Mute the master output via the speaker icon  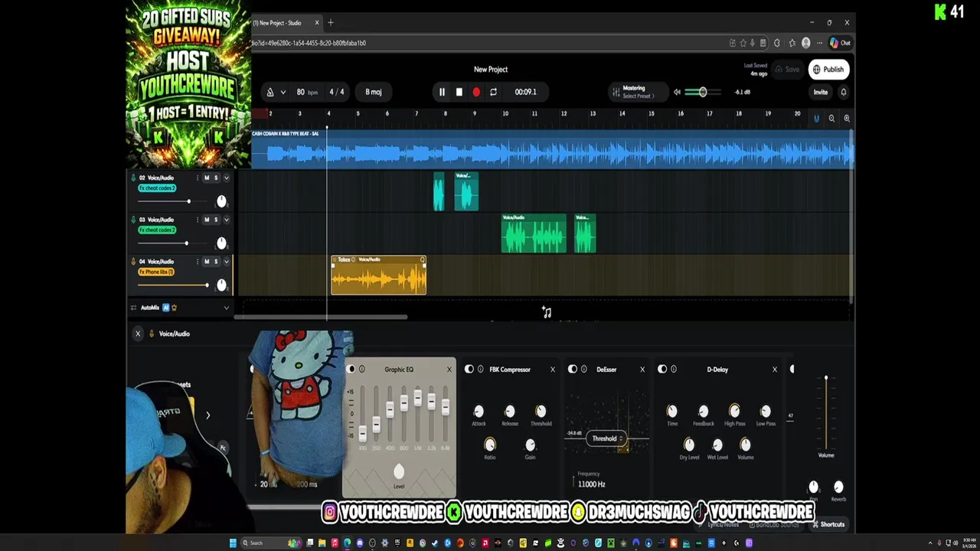[677, 92]
